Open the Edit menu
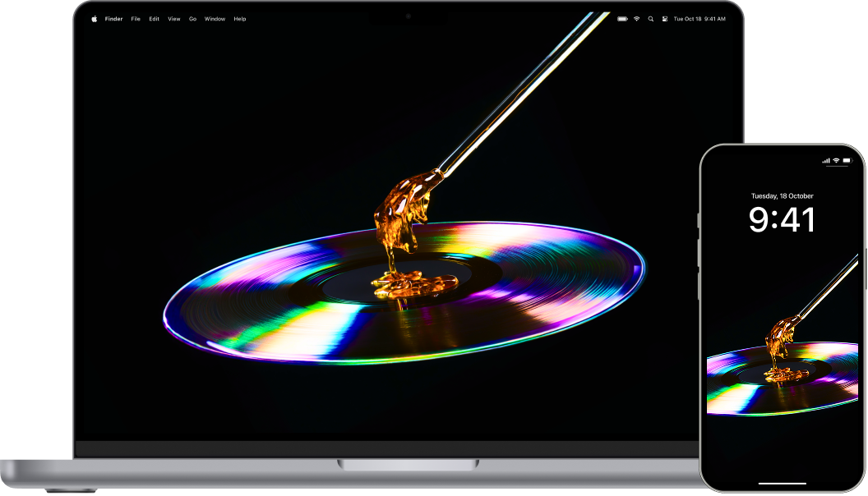 [153, 18]
